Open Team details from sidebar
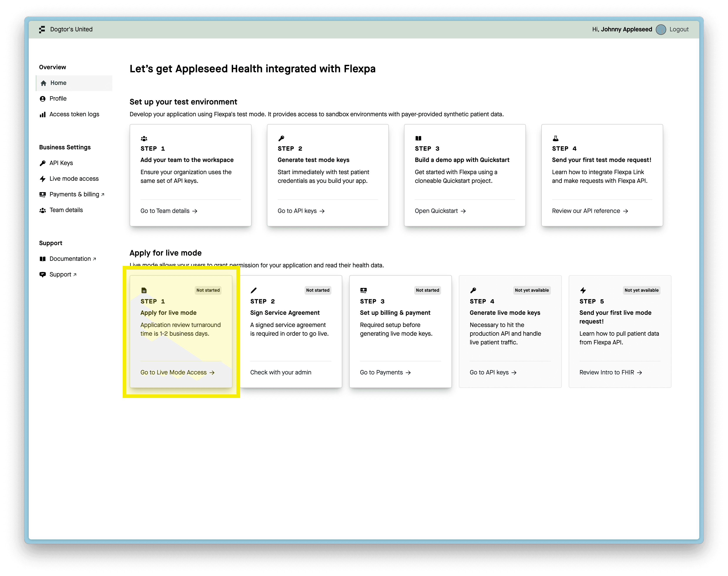This screenshot has width=728, height=576. (66, 210)
